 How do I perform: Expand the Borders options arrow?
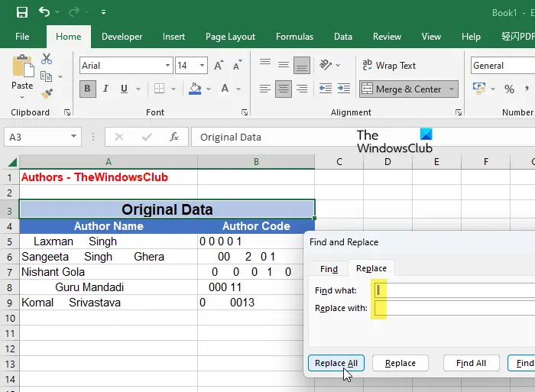pyautogui.click(x=173, y=89)
